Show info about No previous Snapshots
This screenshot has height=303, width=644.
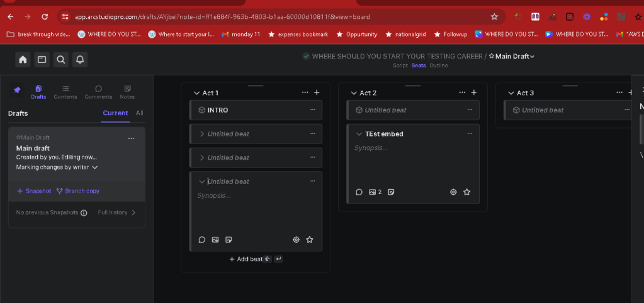[84, 213]
